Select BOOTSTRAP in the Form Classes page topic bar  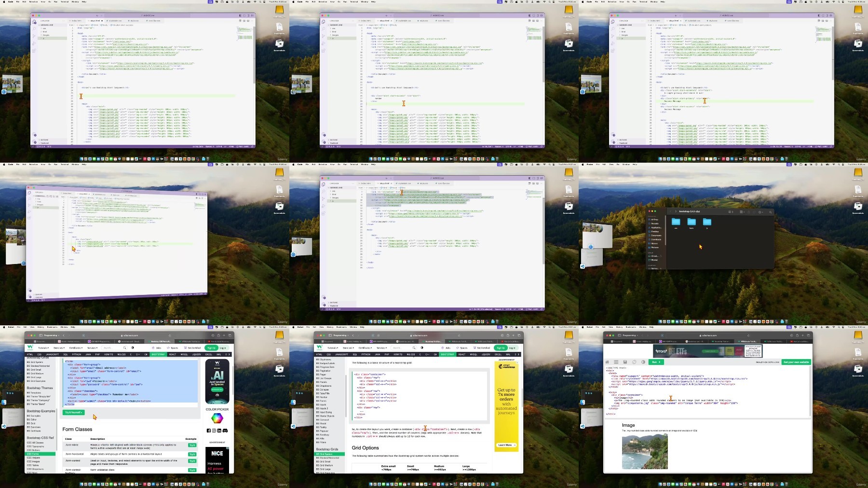pos(158,354)
